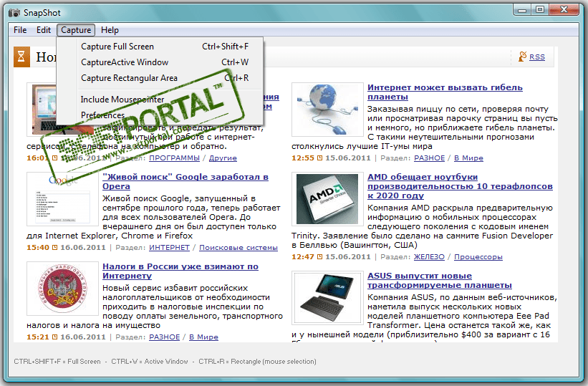Click the Другие subsection link
This screenshot has width=588, height=386.
pyautogui.click(x=223, y=158)
